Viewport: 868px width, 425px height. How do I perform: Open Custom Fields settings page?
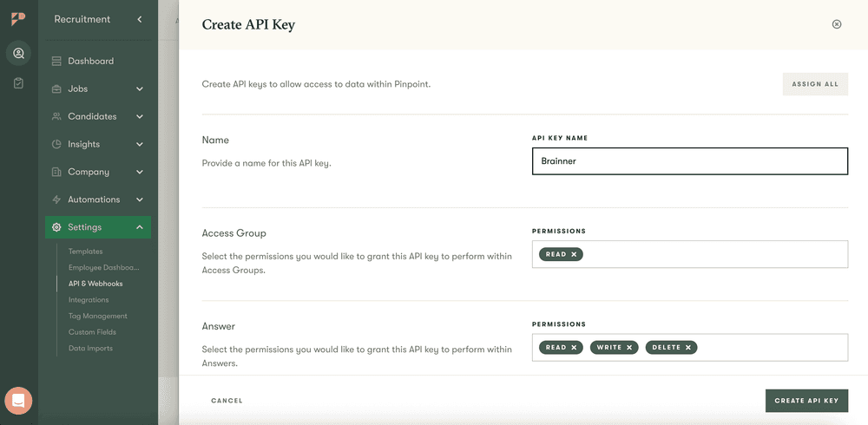click(x=92, y=332)
